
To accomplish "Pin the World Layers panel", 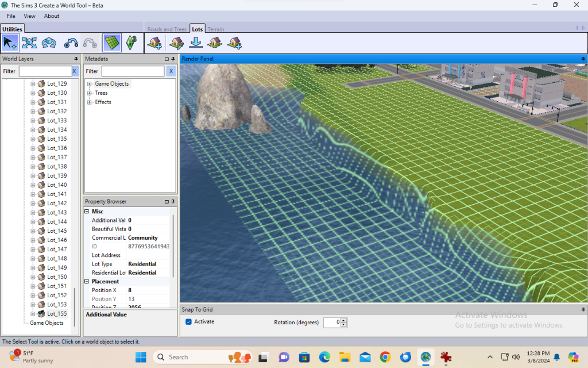I will (76, 59).
